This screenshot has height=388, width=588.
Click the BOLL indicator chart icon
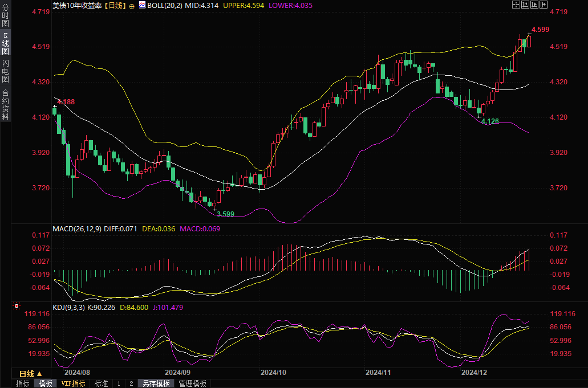[141, 5]
